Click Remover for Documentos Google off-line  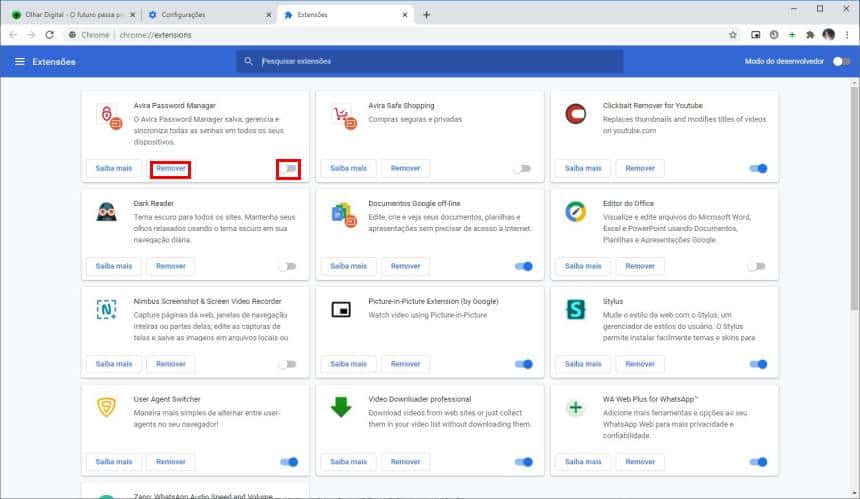405,266
